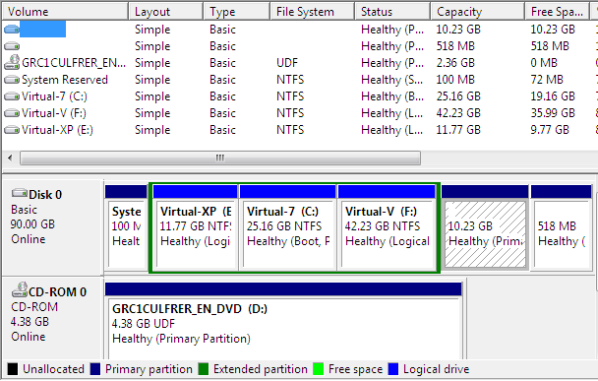This screenshot has height=381, width=598.
Task: Click the 11.77 GB capacity cell
Action: [458, 130]
